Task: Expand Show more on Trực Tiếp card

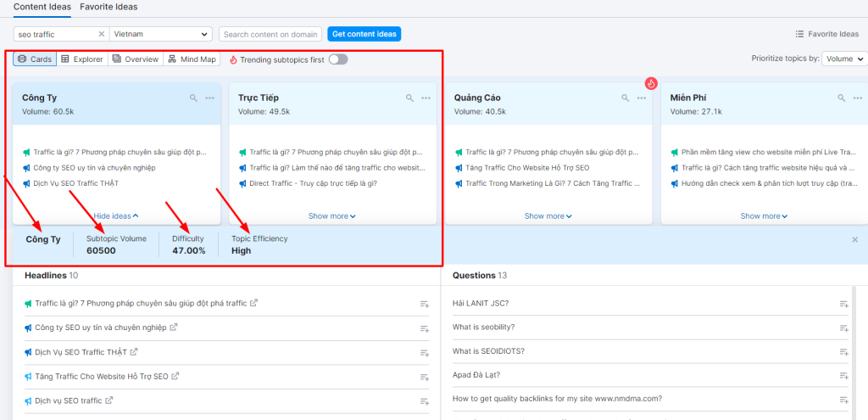Action: point(332,216)
